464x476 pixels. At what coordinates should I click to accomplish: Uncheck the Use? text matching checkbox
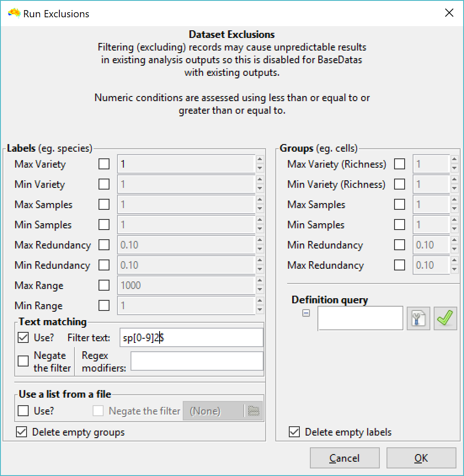(23, 337)
